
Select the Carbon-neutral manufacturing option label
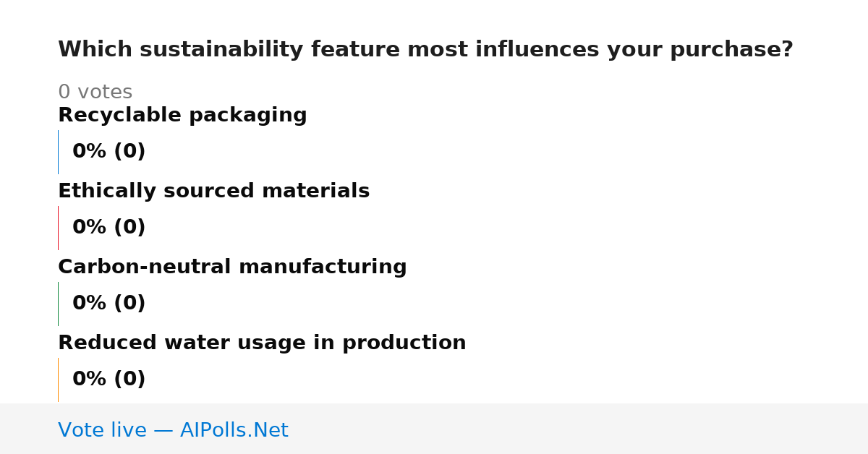click(232, 267)
